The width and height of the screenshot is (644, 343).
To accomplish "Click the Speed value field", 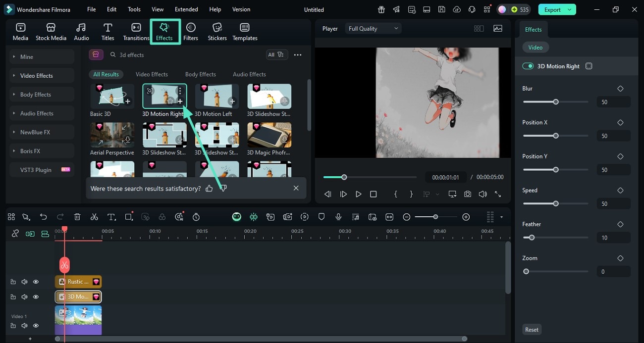I will click(x=613, y=204).
